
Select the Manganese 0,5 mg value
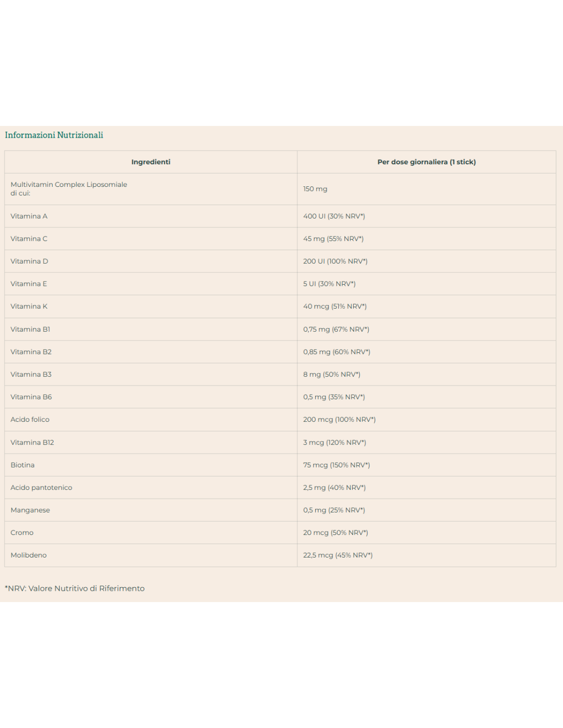click(x=334, y=510)
